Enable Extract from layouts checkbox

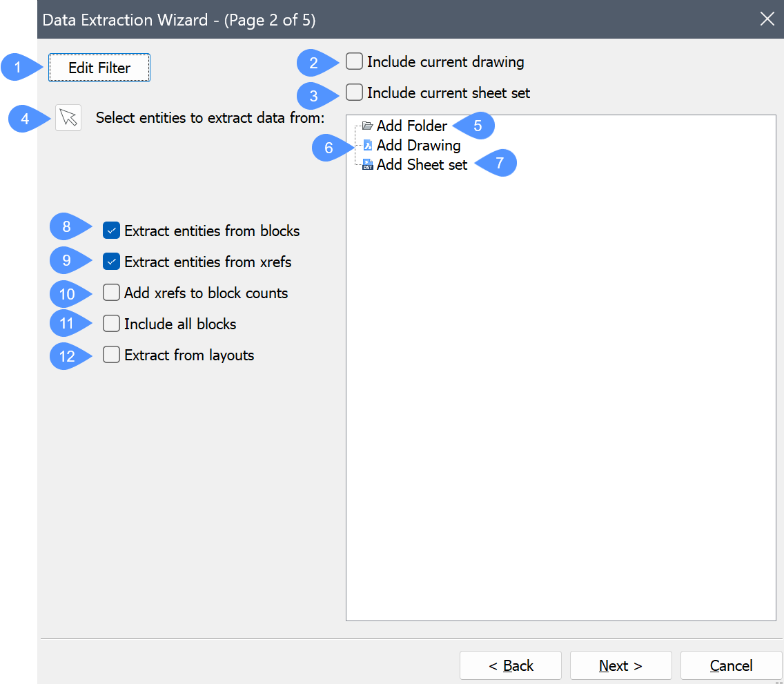point(111,355)
